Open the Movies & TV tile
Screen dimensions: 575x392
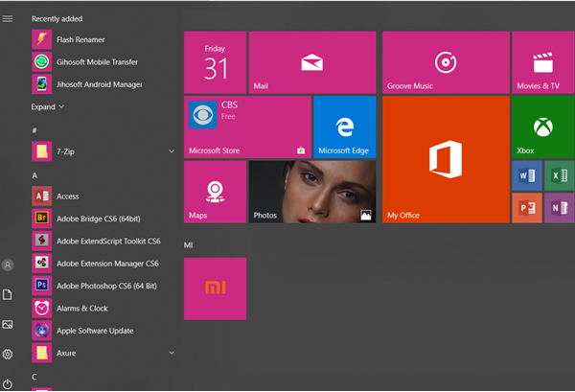pos(543,62)
